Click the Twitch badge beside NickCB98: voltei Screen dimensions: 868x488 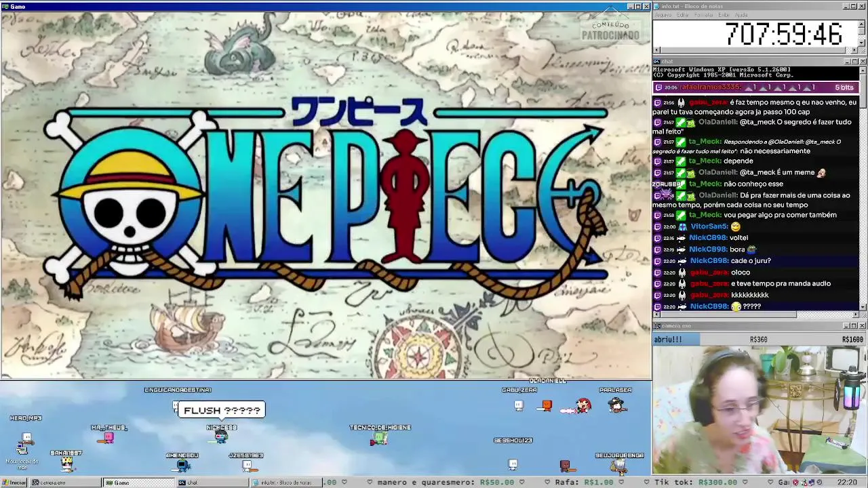click(x=658, y=238)
